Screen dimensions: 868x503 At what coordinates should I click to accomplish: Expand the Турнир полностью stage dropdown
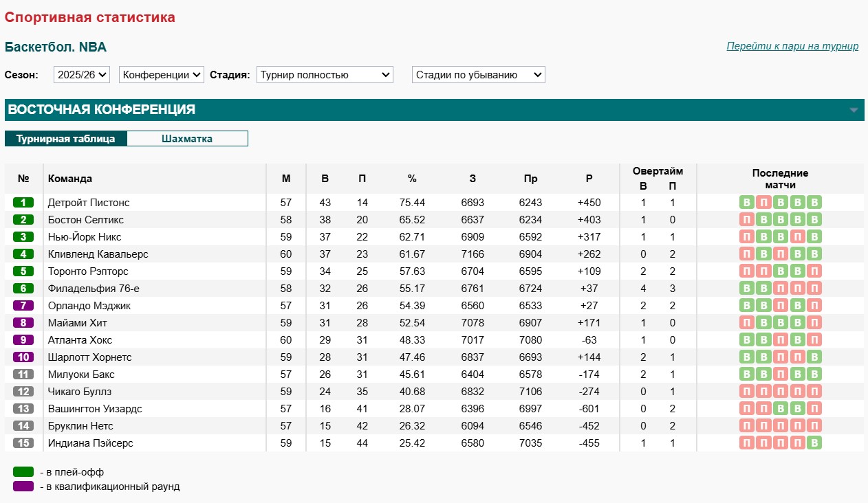324,75
